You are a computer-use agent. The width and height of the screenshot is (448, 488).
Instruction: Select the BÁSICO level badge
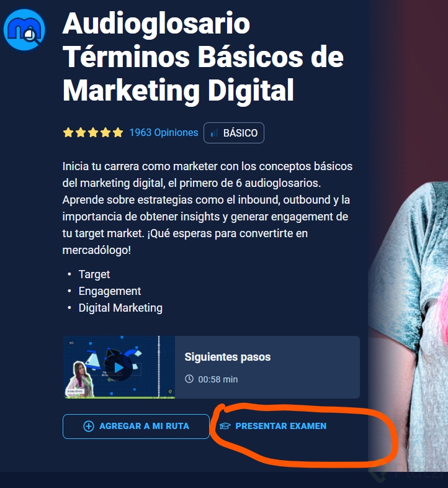(234, 133)
